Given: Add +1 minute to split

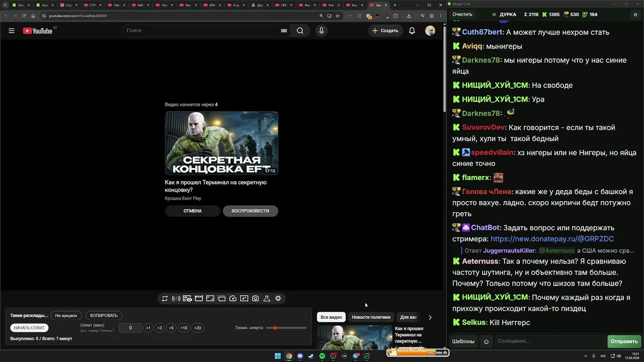Looking at the screenshot, I should tap(148, 328).
